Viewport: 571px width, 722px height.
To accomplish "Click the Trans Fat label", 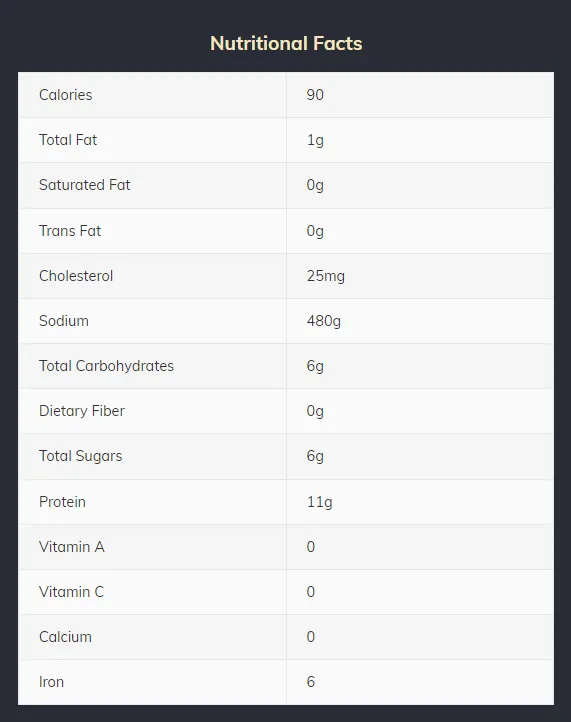I will [70, 230].
